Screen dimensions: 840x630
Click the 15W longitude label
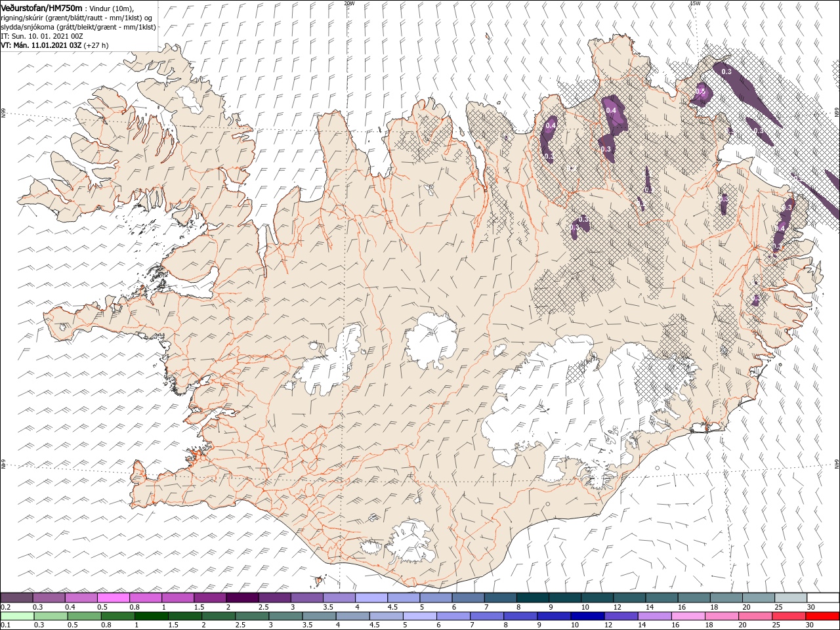695,3
